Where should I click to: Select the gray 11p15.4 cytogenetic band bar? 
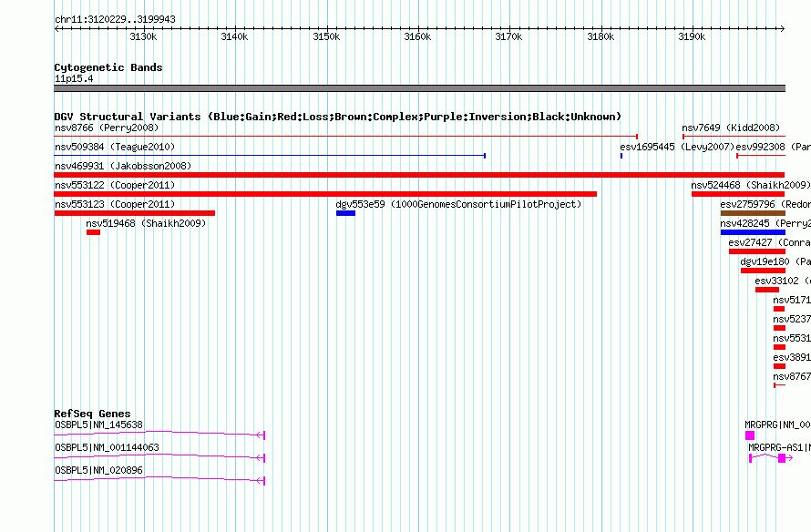tap(419, 88)
